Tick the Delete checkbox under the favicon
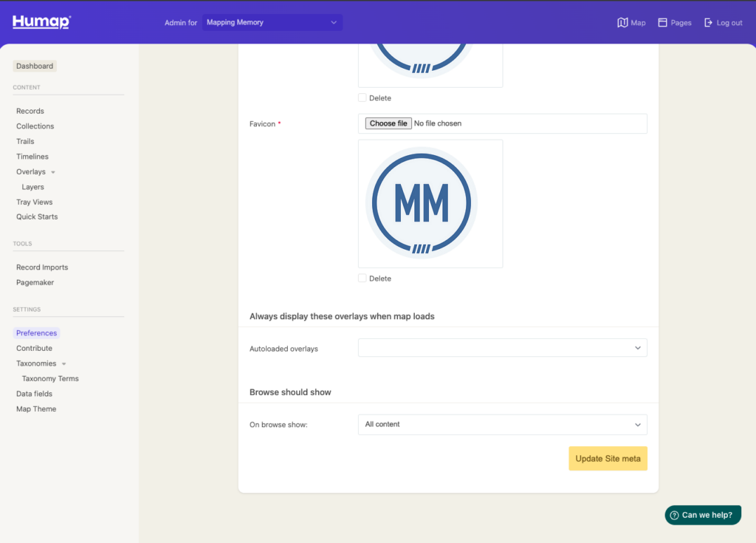 coord(362,279)
